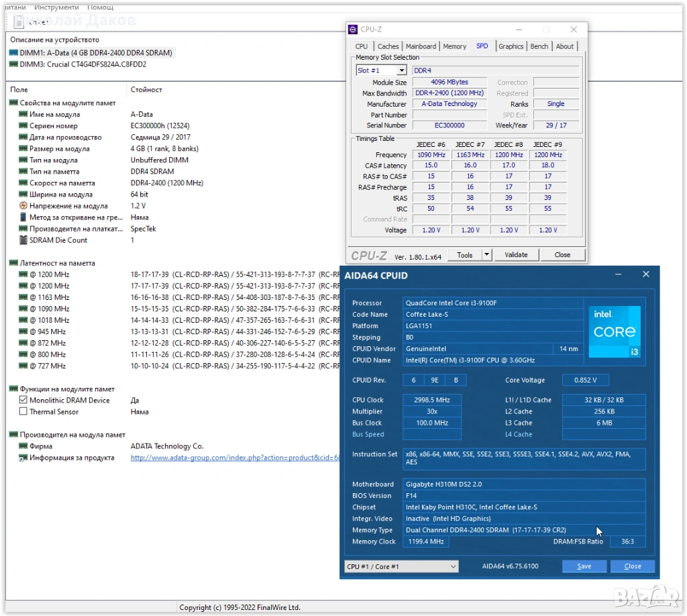Screen dimensions: 687x616
Task: Toggle the Monolithic DRAM Device checkbox
Action: pos(23,401)
